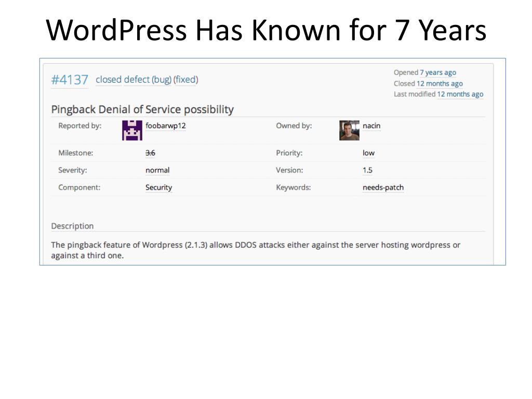Open 'Last modified 12 months ago' timestamp
The height and width of the screenshot is (399, 532).
(460, 94)
